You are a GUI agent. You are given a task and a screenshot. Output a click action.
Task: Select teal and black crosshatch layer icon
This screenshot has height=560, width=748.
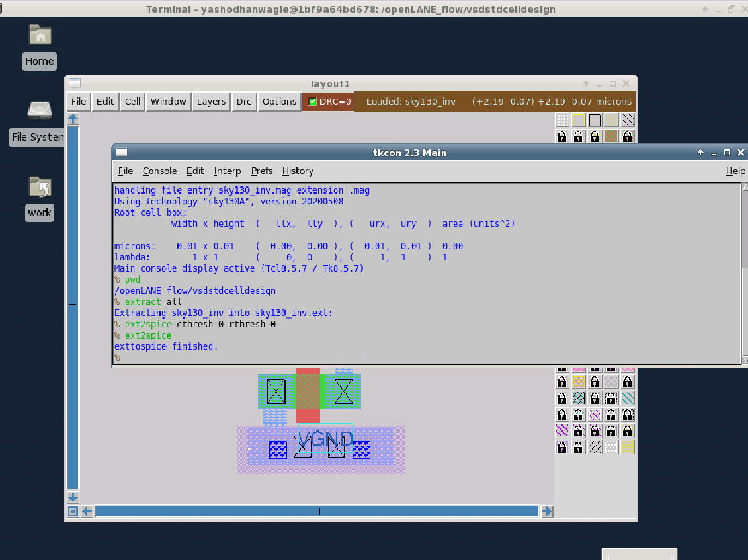tap(579, 398)
